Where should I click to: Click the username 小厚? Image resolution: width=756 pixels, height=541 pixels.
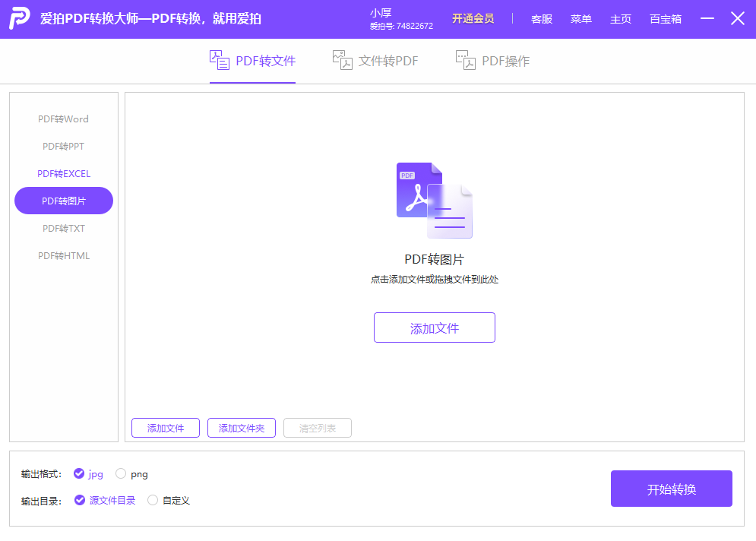pos(381,13)
